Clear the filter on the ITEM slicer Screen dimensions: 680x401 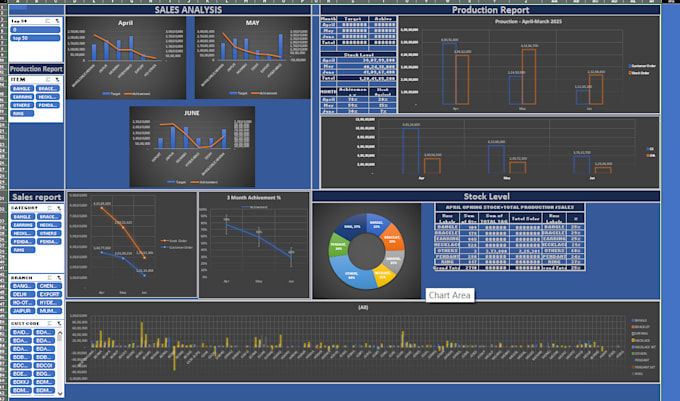point(58,80)
